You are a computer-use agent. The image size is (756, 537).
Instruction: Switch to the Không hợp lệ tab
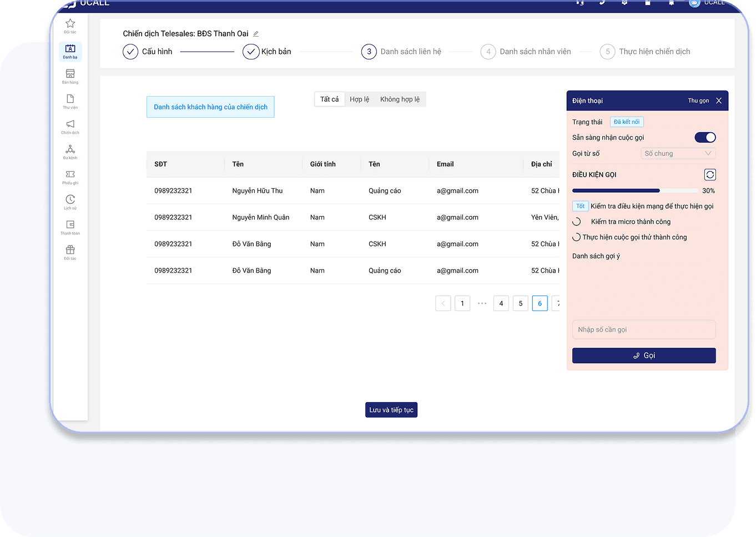(x=400, y=99)
